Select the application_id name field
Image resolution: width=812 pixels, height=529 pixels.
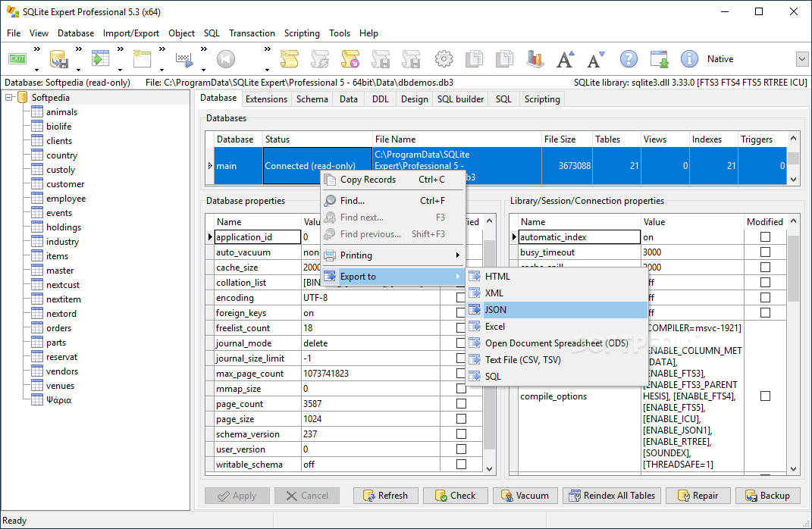coord(257,237)
